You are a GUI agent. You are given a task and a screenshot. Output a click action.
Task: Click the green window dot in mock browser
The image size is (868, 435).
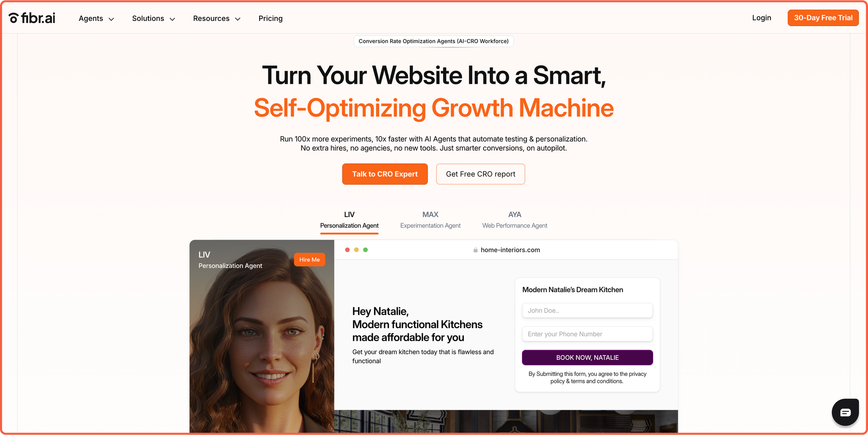point(365,250)
